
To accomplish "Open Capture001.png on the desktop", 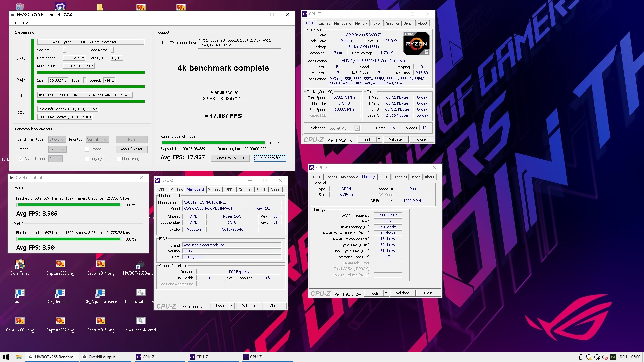I will click(20, 324).
